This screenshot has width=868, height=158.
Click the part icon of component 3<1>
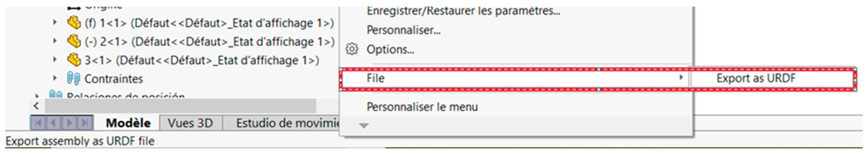coord(74,60)
